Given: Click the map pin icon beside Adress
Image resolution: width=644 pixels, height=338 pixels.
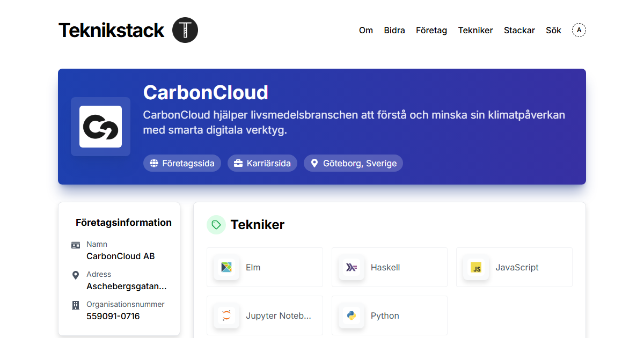Looking at the screenshot, I should 76,275.
